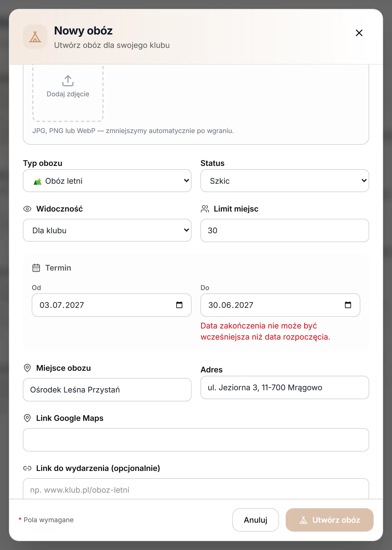
Task: Click the pin icon beside Link Google Maps
Action: (27, 418)
